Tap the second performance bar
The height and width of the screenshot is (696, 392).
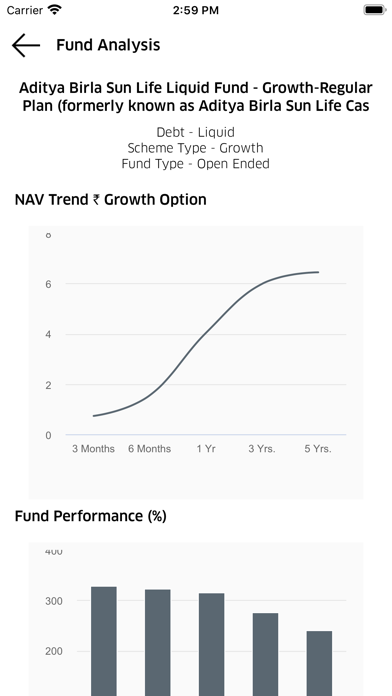[x=158, y=642]
